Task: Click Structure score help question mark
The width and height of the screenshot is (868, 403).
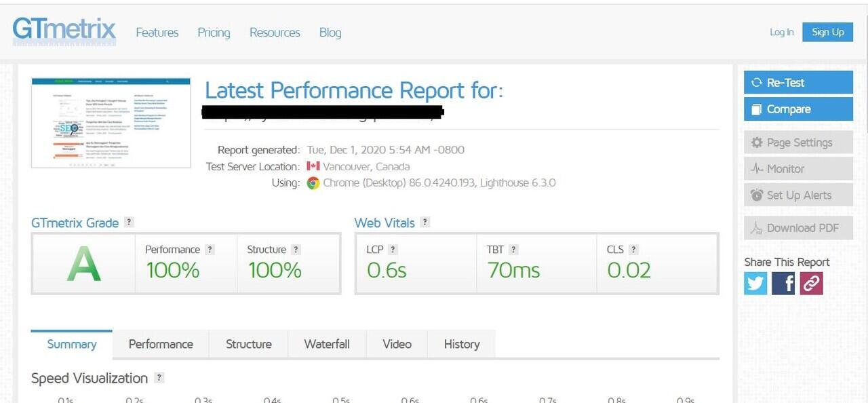Action: tap(296, 250)
